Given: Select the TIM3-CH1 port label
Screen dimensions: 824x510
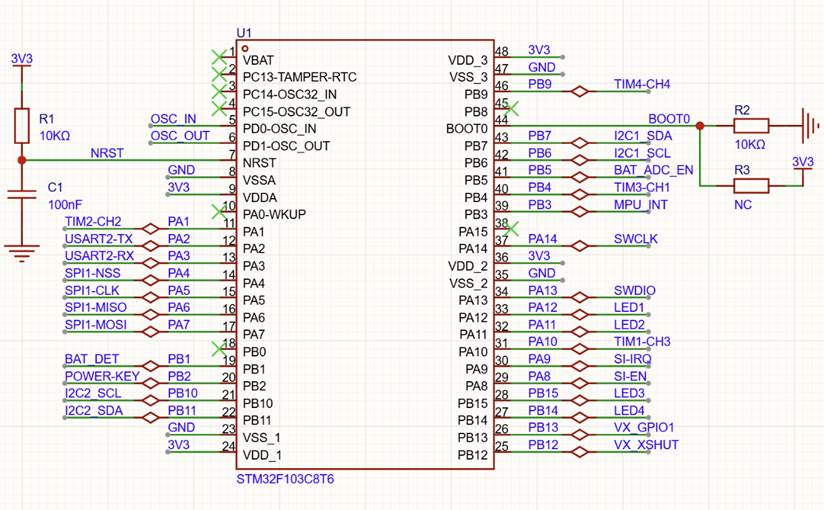Looking at the screenshot, I should click(x=642, y=187).
